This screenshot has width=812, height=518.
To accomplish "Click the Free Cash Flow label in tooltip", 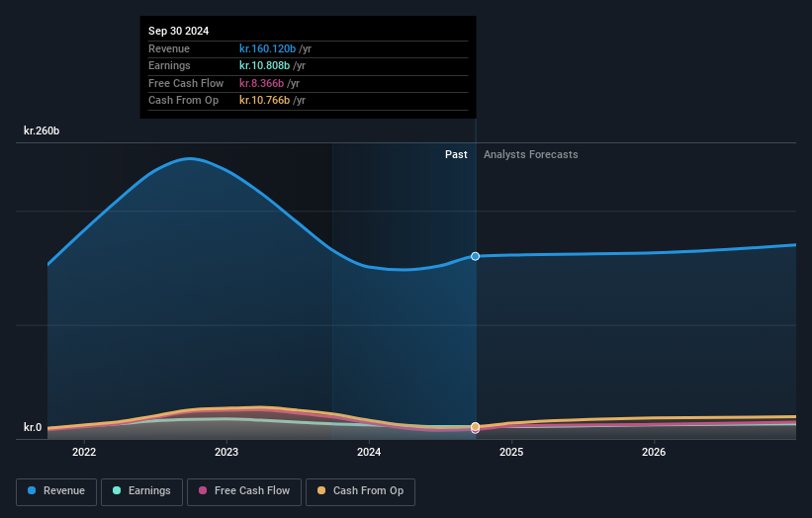I will (186, 83).
